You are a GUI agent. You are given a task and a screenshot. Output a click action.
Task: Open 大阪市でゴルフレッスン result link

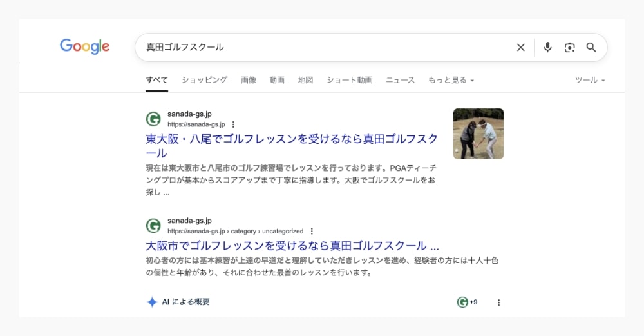(x=292, y=246)
